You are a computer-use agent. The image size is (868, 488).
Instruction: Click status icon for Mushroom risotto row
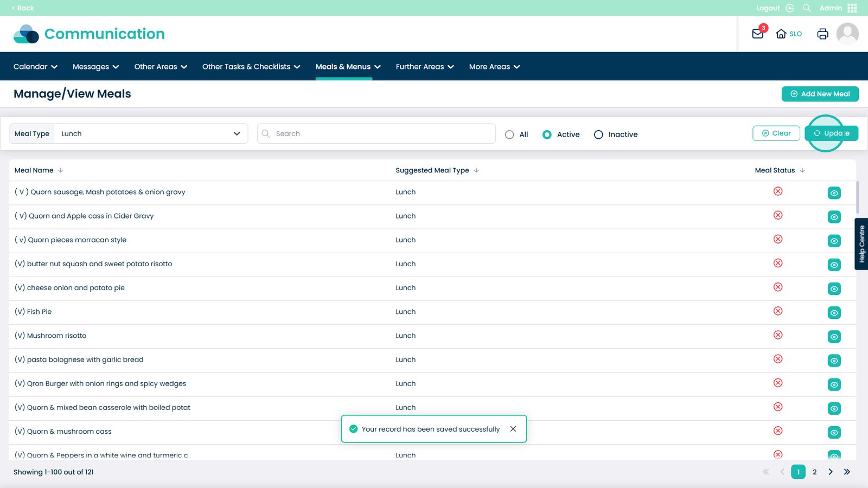(x=778, y=335)
